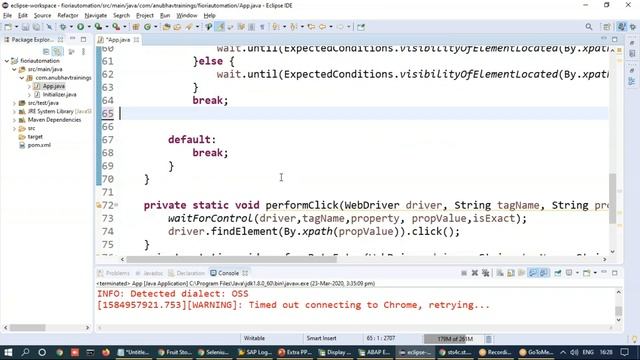Click the New Java Class icon
640x360 pixels.
(147, 27)
